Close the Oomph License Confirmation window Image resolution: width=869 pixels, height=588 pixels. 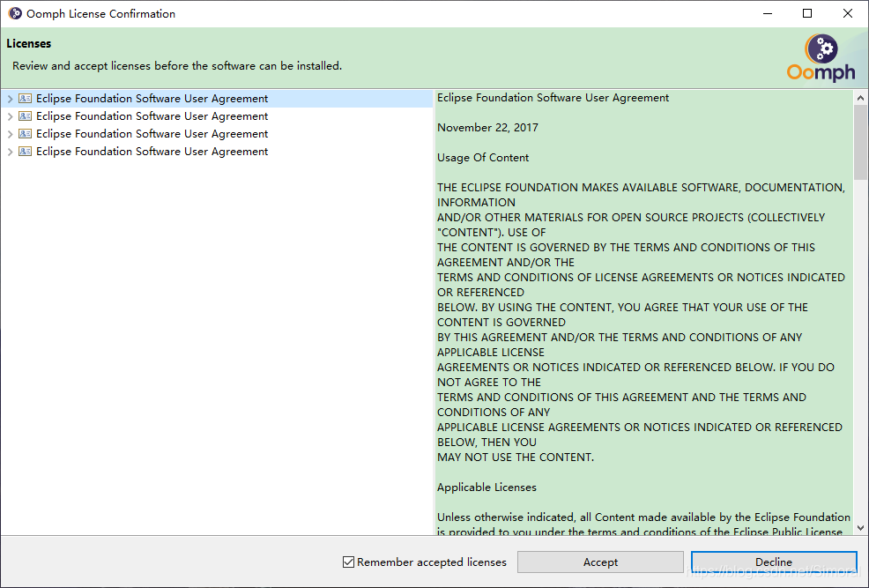(847, 13)
